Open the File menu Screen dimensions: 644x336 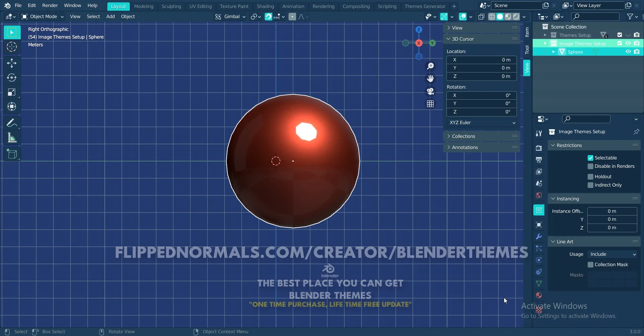[x=18, y=5]
